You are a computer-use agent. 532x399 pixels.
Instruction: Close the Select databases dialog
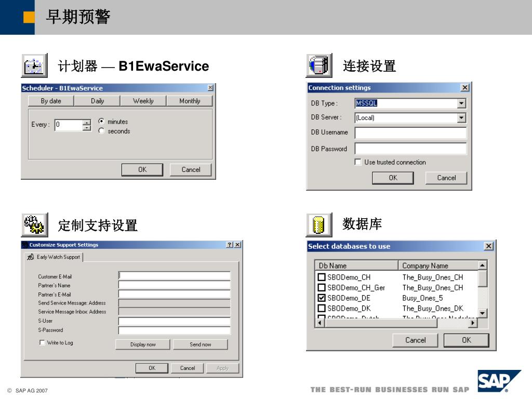coord(488,246)
